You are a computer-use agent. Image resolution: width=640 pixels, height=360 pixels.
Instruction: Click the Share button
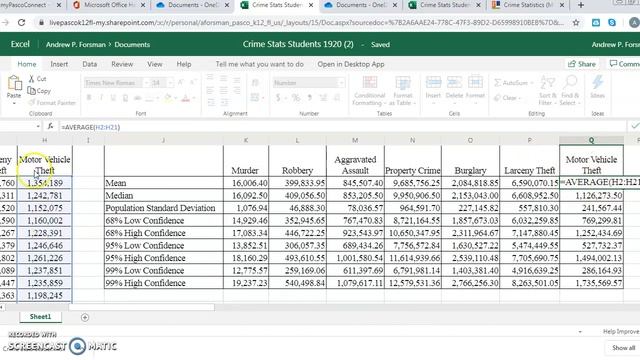coord(582,64)
